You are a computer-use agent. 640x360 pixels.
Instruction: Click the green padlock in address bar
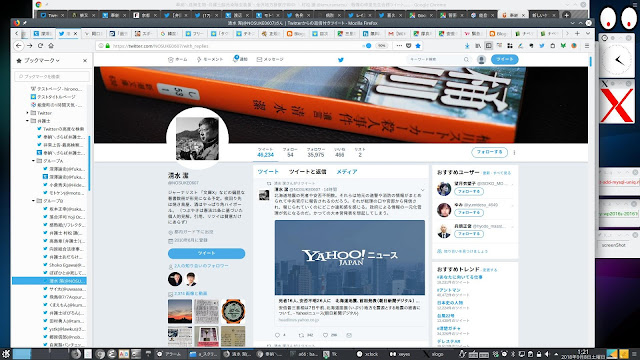pyautogui.click(x=108, y=46)
